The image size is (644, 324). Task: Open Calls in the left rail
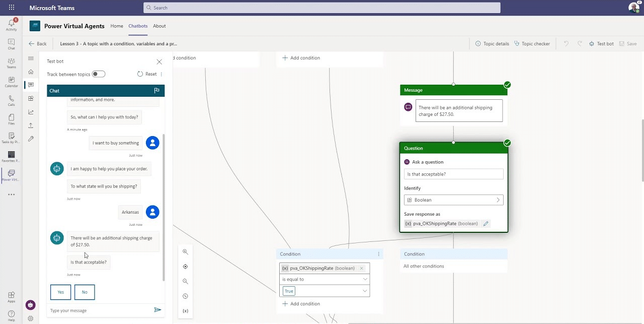(11, 100)
